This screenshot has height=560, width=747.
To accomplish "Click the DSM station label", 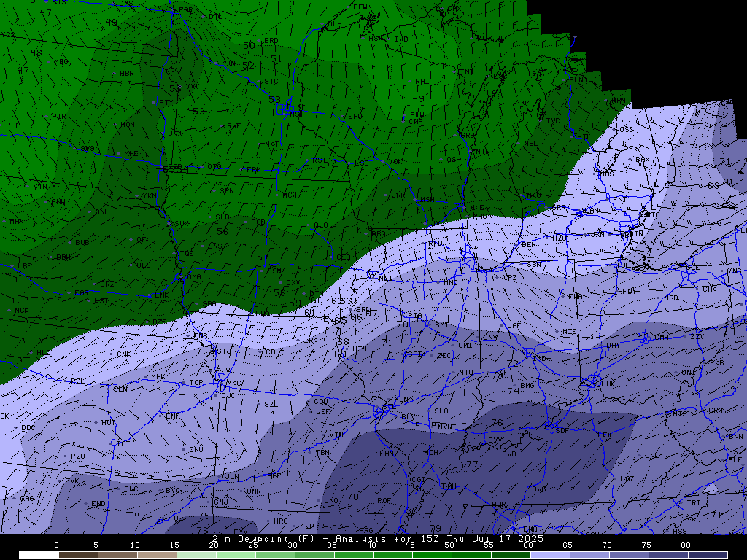I will click(274, 271).
